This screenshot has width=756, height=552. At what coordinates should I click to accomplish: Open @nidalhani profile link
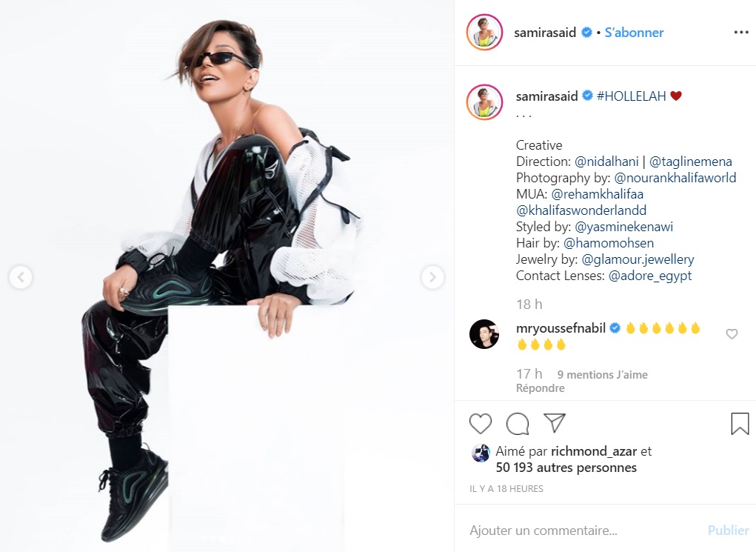click(x=606, y=162)
